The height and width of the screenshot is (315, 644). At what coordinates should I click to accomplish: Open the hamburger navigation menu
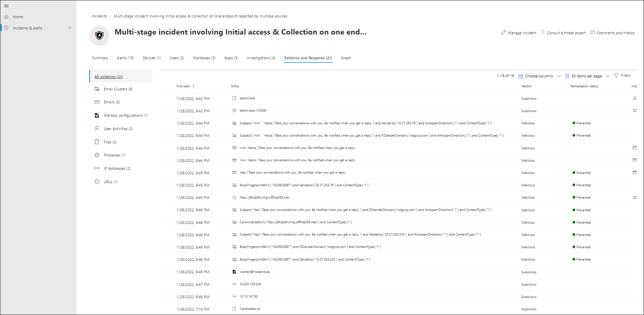(x=6, y=6)
